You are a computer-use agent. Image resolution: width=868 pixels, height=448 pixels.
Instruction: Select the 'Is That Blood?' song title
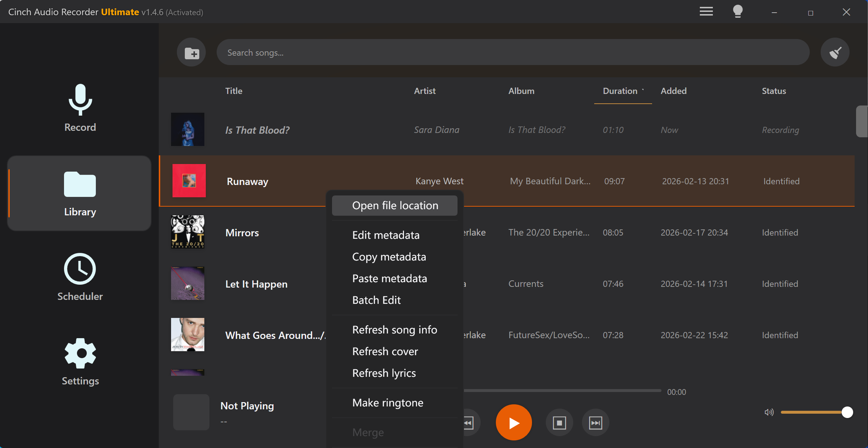click(258, 130)
